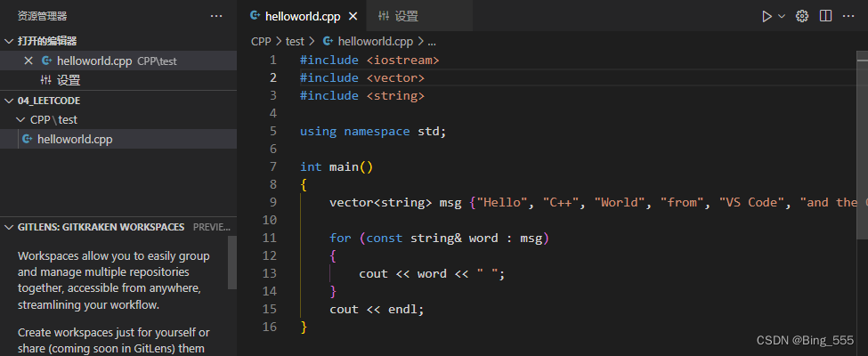Click the breadcrumb ellipsis symbol segment
Viewport: 868px width, 356px height.
(432, 42)
